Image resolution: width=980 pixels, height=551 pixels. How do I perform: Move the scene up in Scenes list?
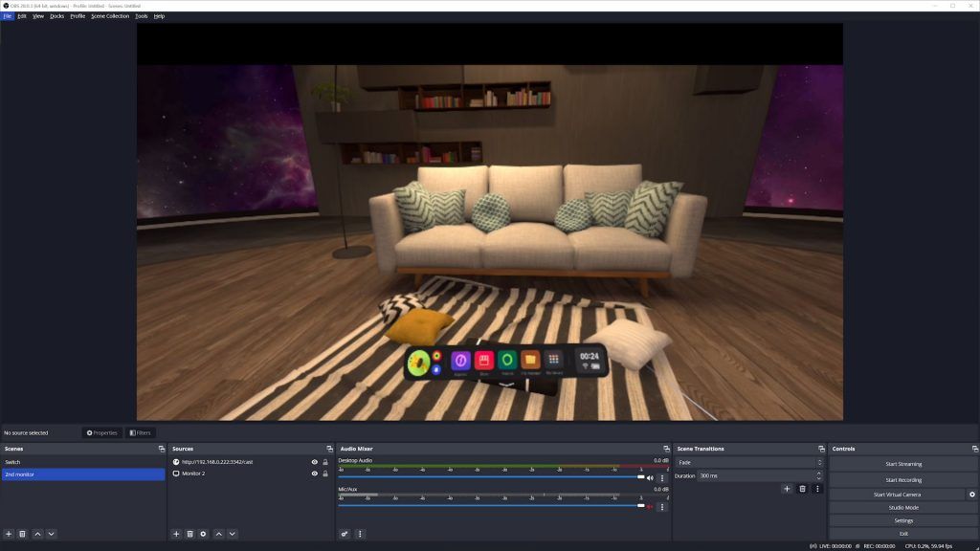click(37, 534)
